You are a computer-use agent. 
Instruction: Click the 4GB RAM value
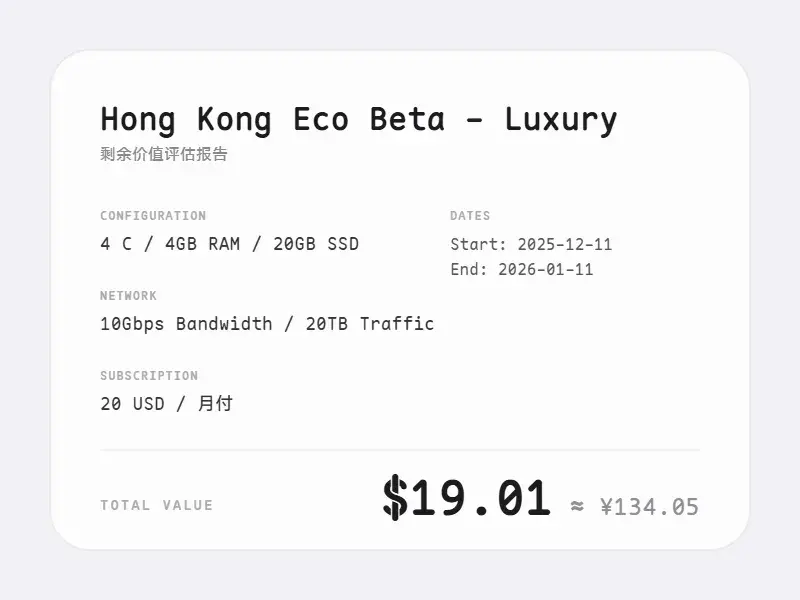pyautogui.click(x=203, y=244)
